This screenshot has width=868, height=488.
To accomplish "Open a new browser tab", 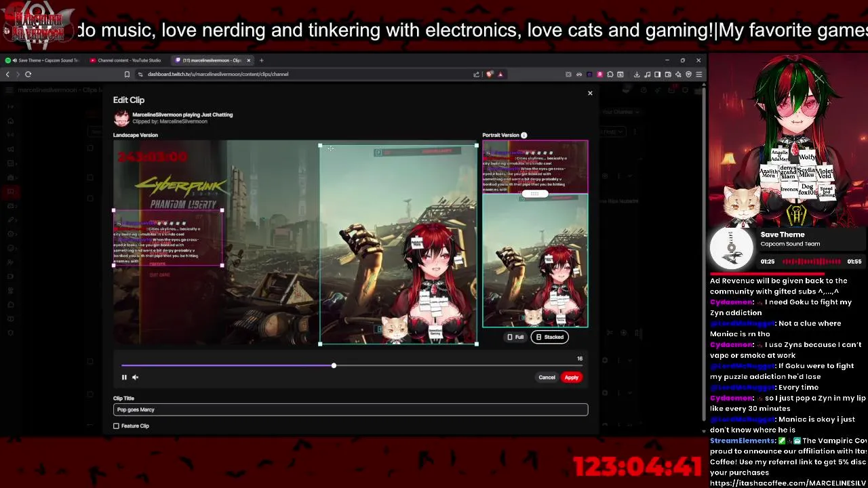I will coord(261,60).
